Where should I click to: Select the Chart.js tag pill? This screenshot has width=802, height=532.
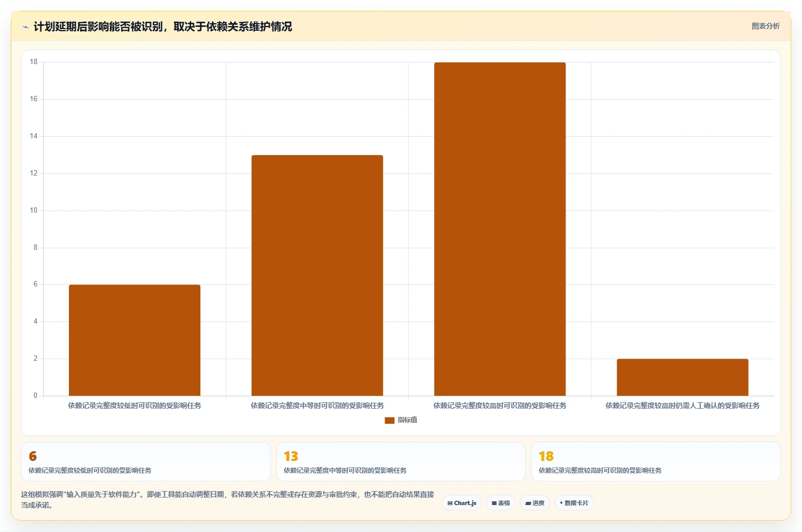(462, 503)
